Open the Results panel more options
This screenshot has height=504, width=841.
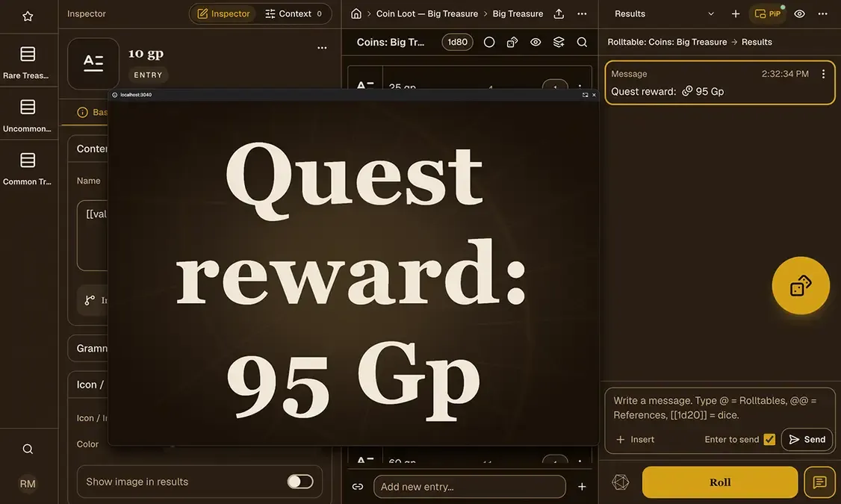[x=823, y=14]
